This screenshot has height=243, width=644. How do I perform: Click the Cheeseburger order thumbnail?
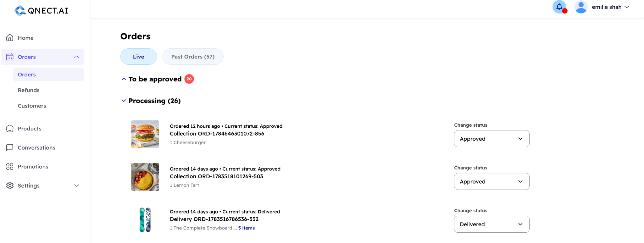[x=145, y=134]
